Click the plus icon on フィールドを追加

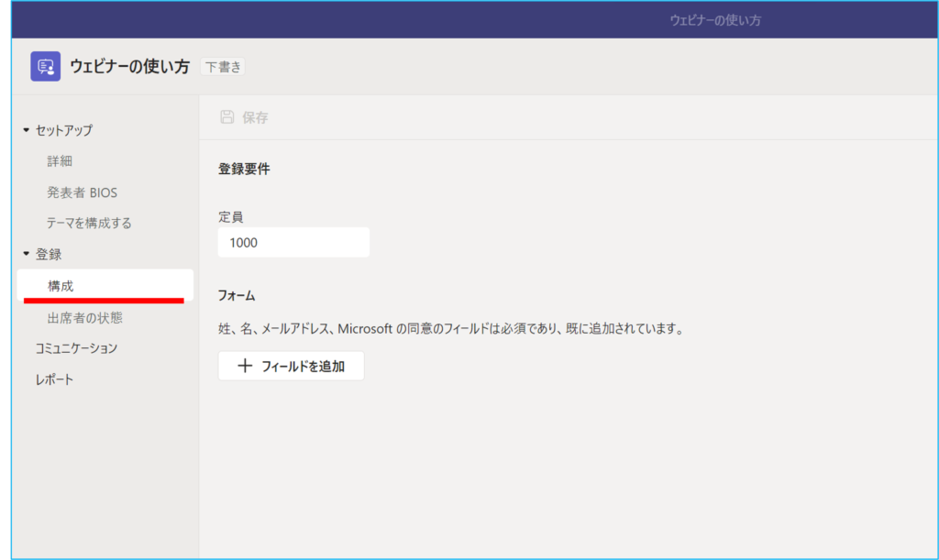pos(244,367)
